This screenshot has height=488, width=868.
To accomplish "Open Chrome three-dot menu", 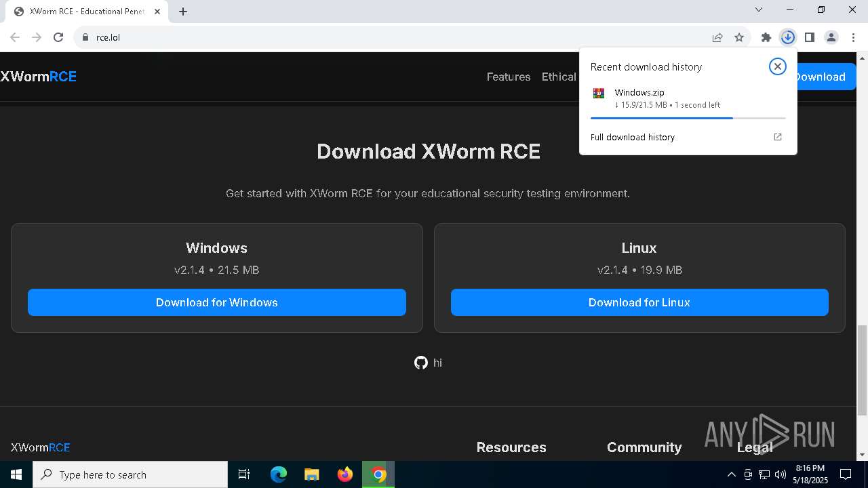I will point(853,37).
